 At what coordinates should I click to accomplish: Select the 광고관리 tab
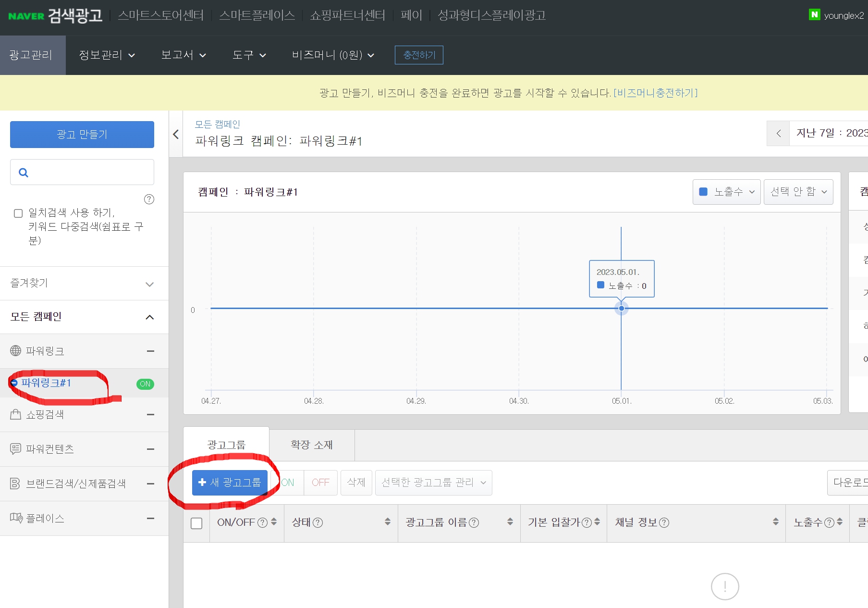pos(33,55)
